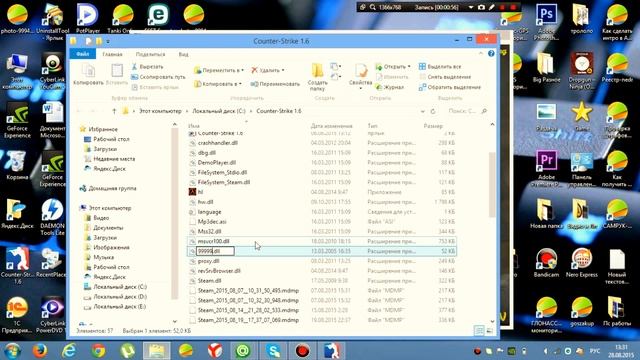This screenshot has width=640, height=360.
Task: Select Рабочий стол under Избранное
Action: tap(106, 139)
